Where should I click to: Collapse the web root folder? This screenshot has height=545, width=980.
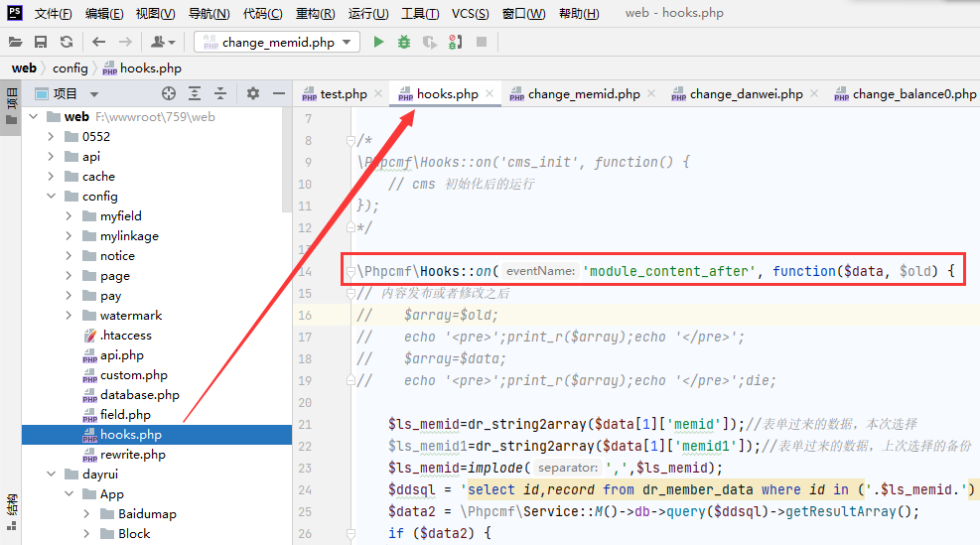[x=34, y=117]
